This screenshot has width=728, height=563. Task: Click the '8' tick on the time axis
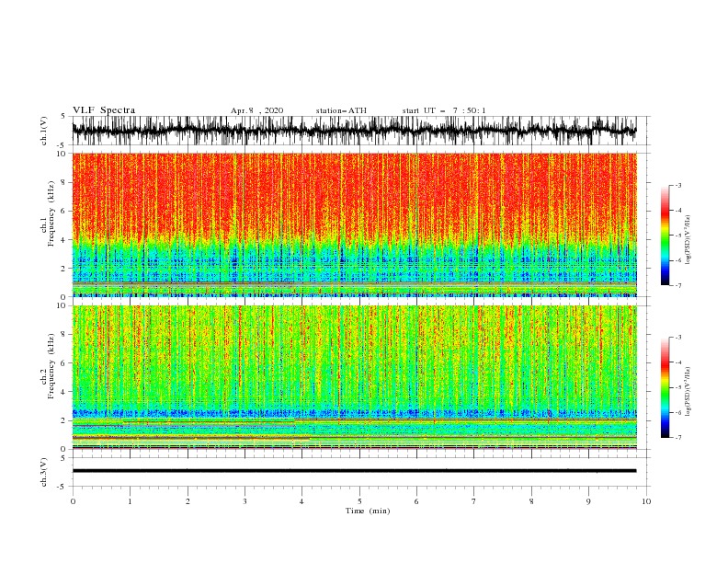click(x=531, y=501)
